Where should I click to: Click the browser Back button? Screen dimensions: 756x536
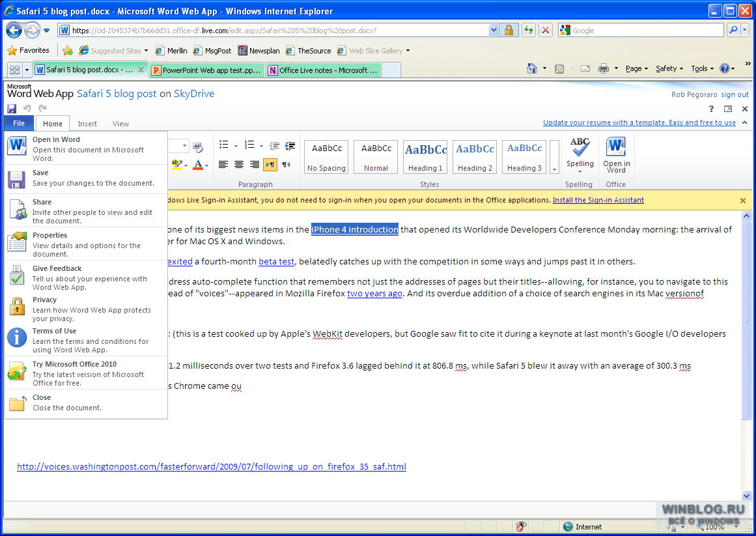pyautogui.click(x=14, y=31)
